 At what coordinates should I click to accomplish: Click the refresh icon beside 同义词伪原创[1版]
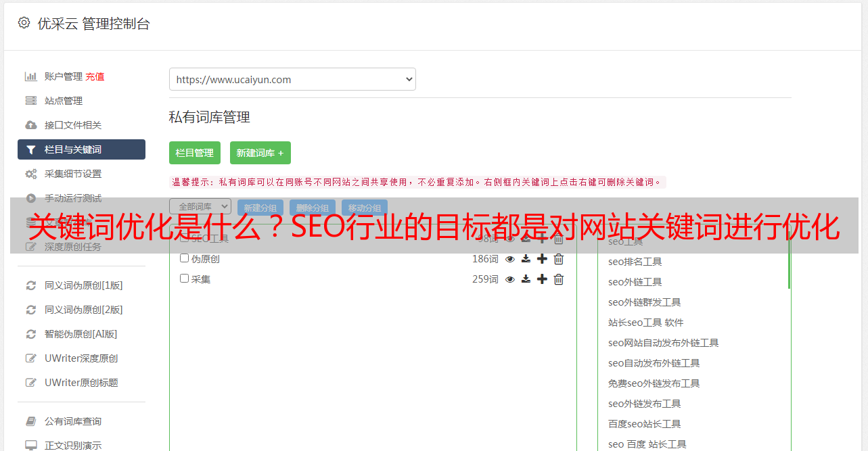[x=31, y=285]
